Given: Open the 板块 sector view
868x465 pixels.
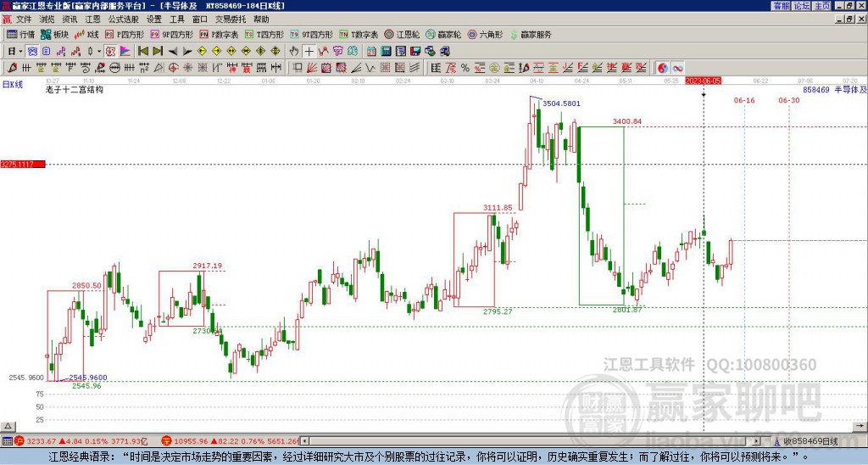Looking at the screenshot, I should tap(54, 34).
